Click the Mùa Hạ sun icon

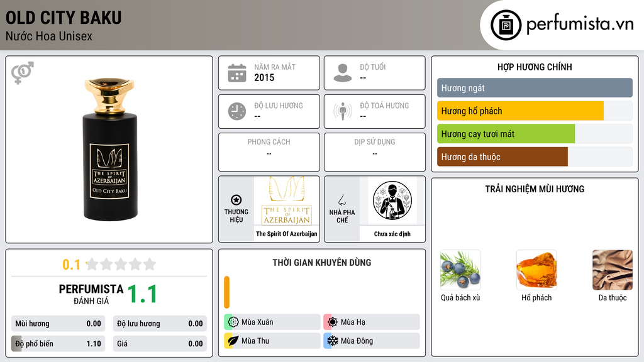click(333, 322)
